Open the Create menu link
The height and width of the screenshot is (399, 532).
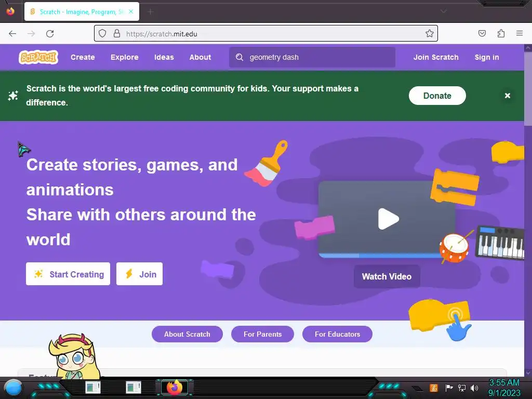(x=83, y=57)
